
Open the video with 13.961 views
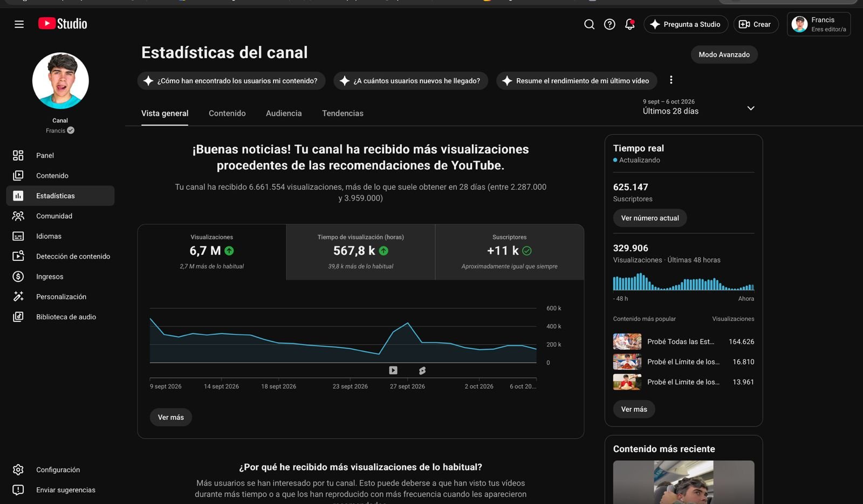[x=683, y=382]
